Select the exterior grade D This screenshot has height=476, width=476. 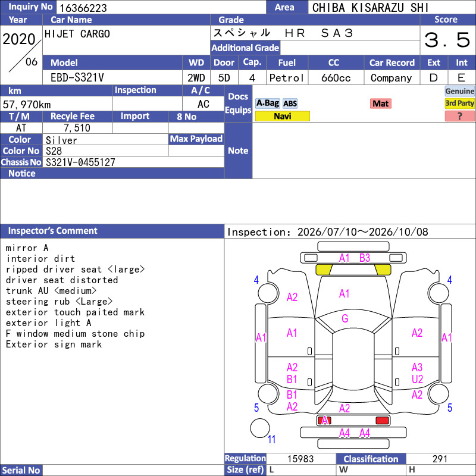pyautogui.click(x=434, y=78)
